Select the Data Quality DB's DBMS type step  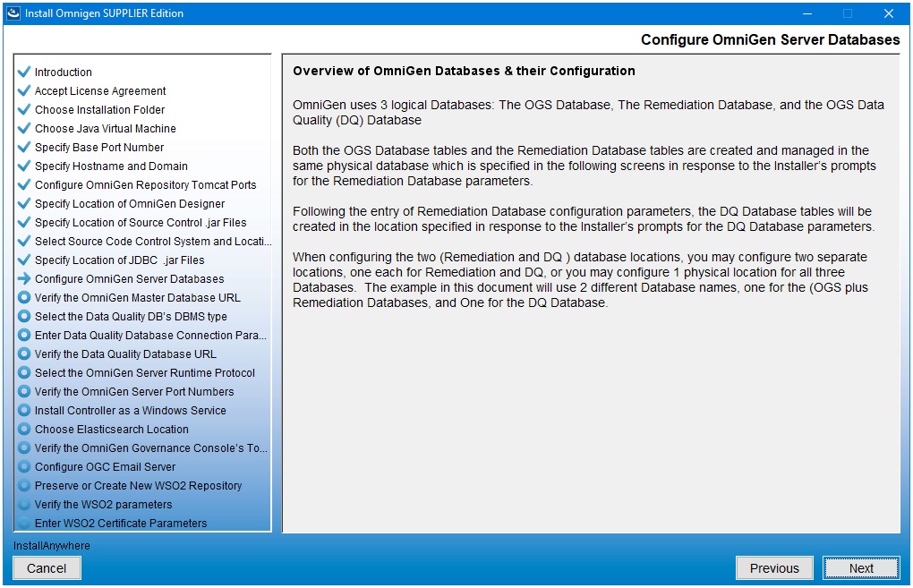tap(131, 316)
